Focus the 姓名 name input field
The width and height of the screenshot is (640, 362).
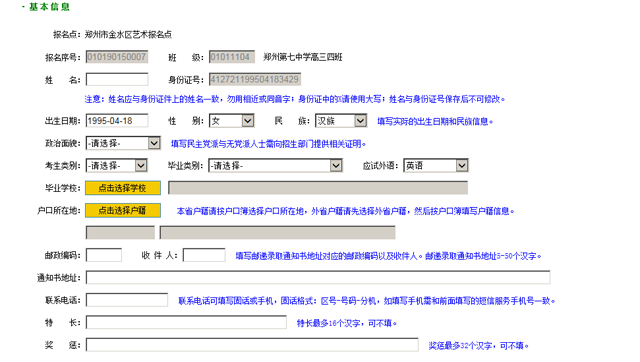tap(117, 79)
